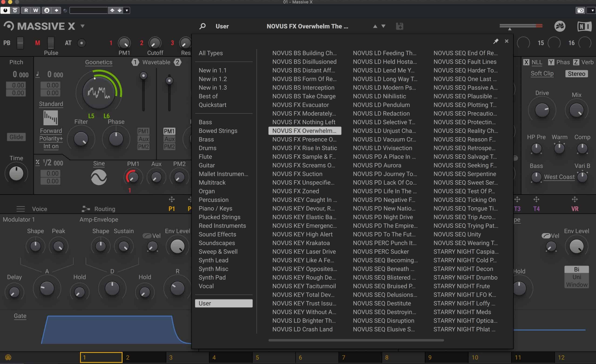Open the Routing page icon
Screen dimensions: 596x364
tap(86, 209)
